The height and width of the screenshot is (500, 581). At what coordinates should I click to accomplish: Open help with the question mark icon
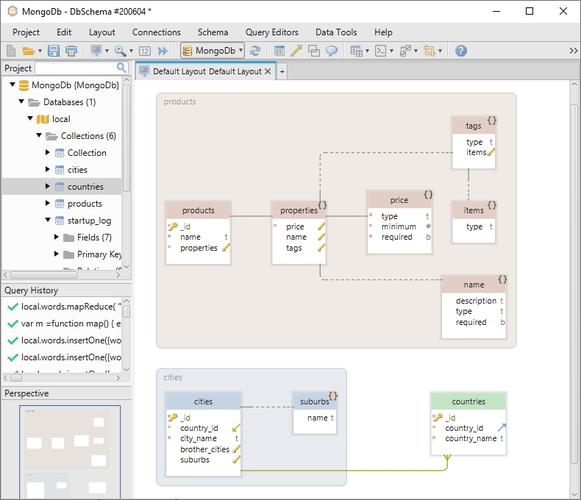coord(461,51)
